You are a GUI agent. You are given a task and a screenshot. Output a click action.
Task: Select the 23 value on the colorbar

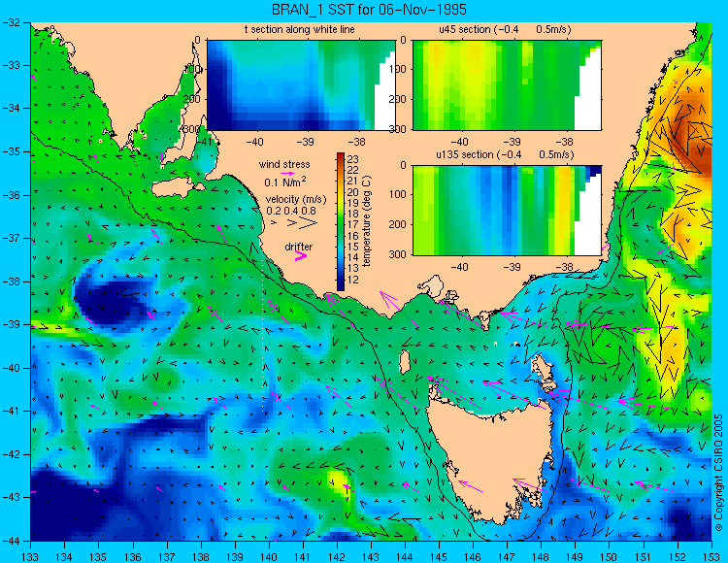point(352,159)
